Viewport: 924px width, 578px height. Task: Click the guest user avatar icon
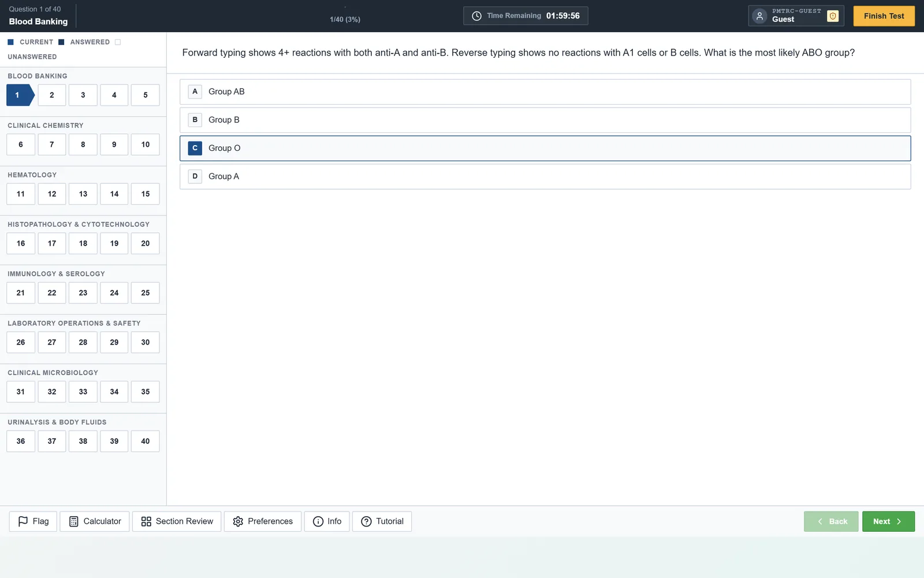point(760,16)
